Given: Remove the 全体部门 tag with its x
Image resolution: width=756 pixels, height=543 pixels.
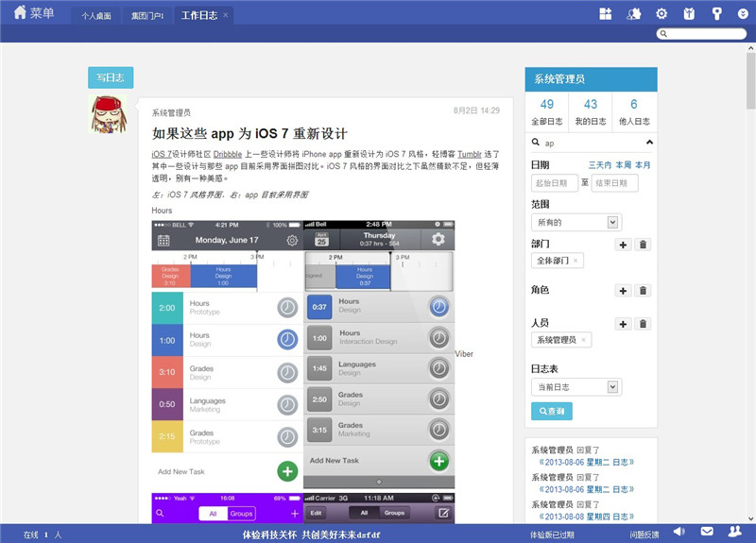Looking at the screenshot, I should [576, 261].
